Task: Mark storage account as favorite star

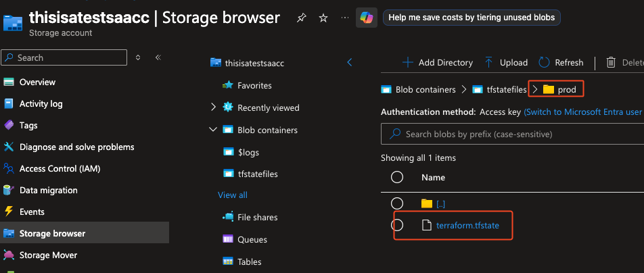Action: (x=323, y=18)
